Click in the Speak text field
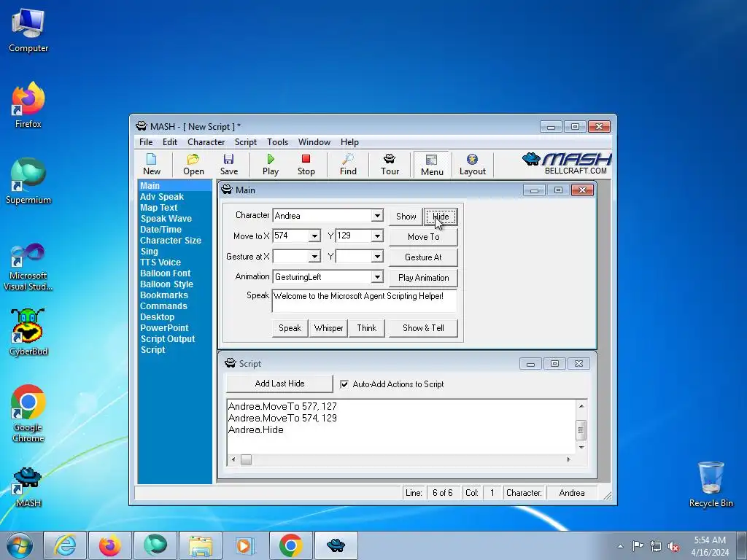Viewport: 747px width, 560px height. point(365,300)
